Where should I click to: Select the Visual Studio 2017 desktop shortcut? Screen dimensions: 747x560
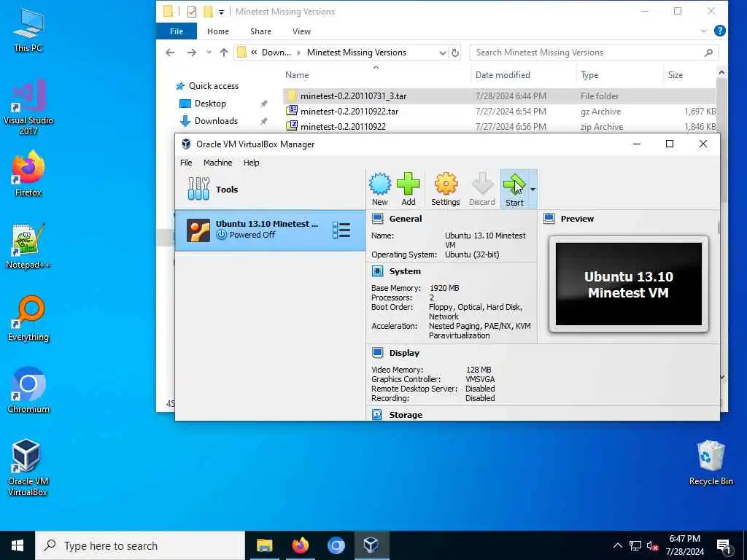pyautogui.click(x=28, y=108)
